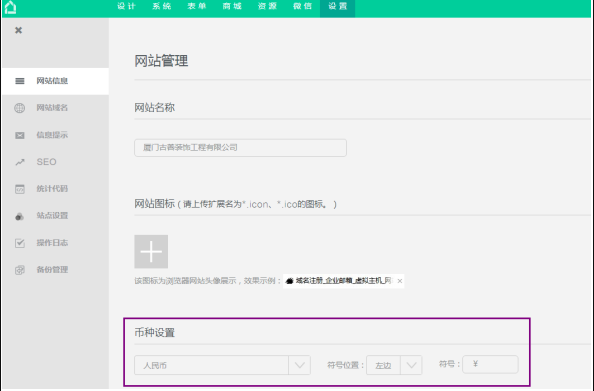Click the 网站名称 section label

click(155, 108)
